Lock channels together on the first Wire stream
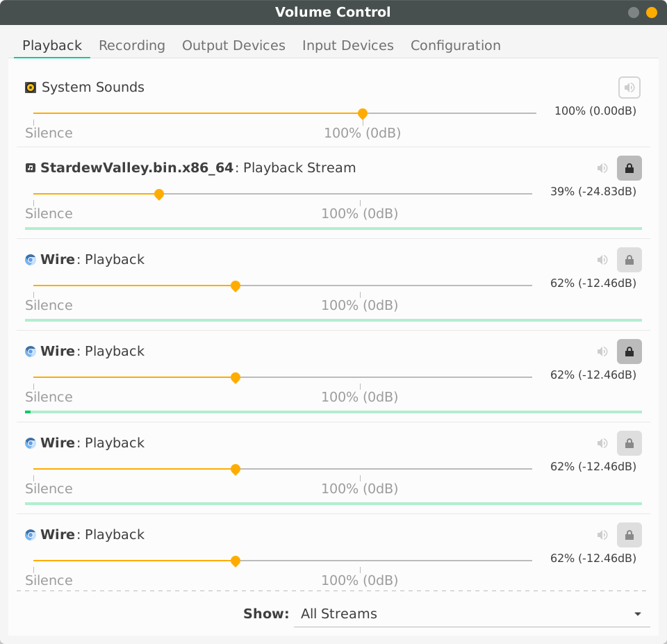The height and width of the screenshot is (644, 667). click(629, 259)
